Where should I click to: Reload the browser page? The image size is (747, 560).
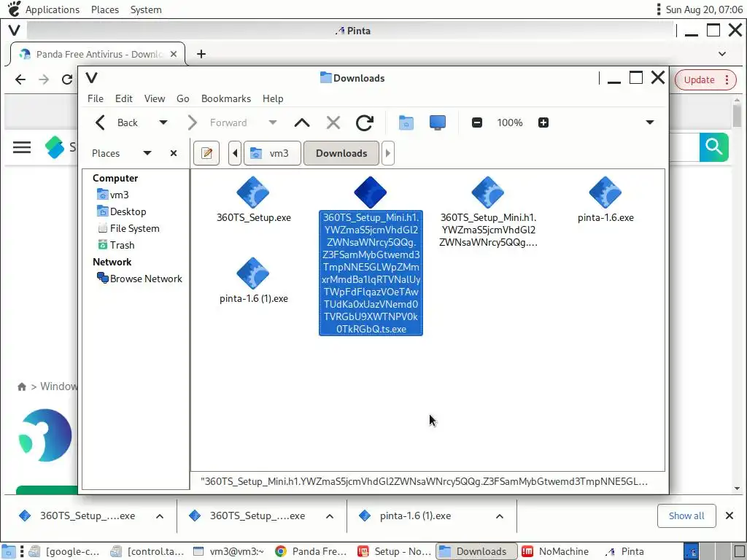pos(67,79)
